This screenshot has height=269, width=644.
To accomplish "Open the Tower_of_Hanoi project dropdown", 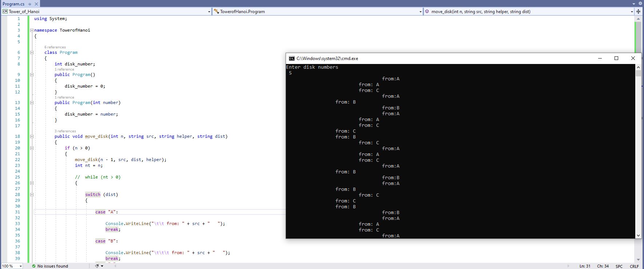I will [x=209, y=12].
